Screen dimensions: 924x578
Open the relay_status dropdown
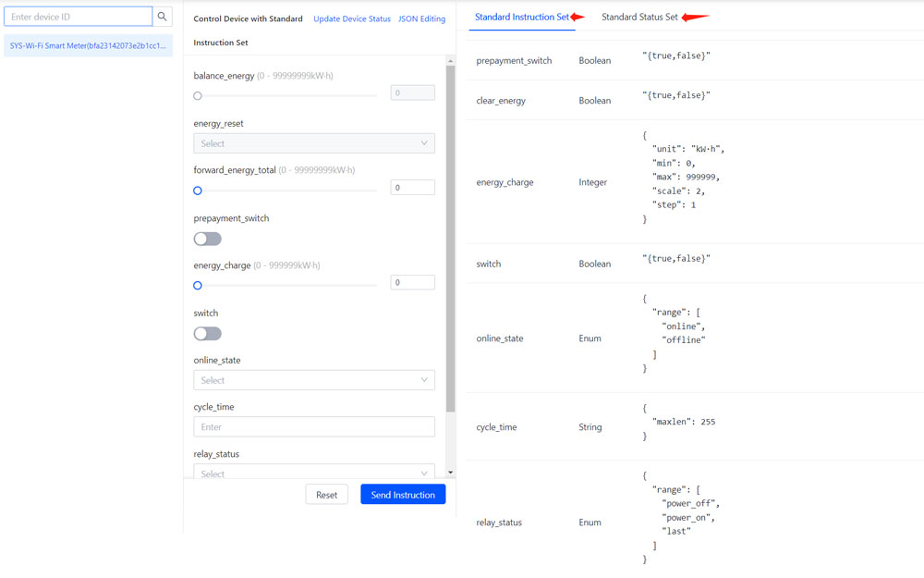click(313, 472)
